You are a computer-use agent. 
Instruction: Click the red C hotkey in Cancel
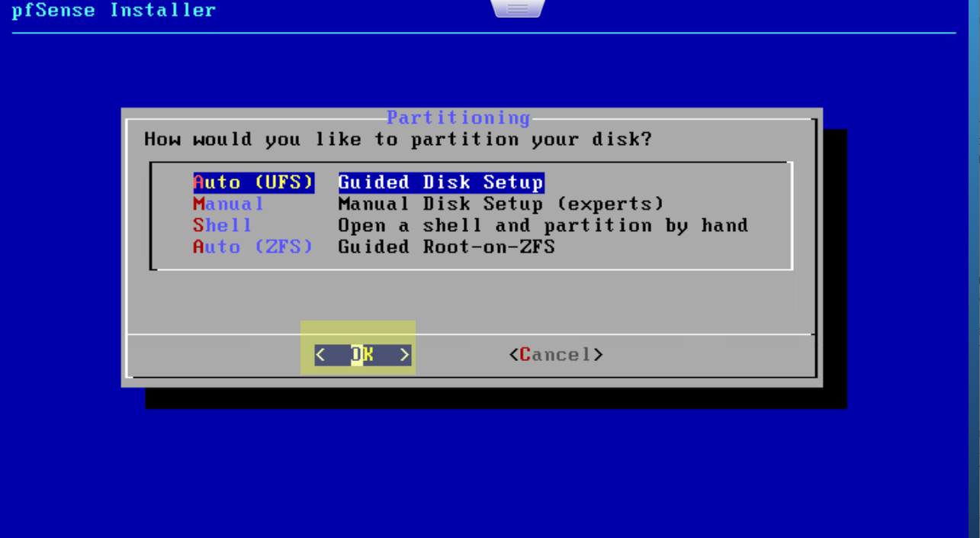point(525,355)
